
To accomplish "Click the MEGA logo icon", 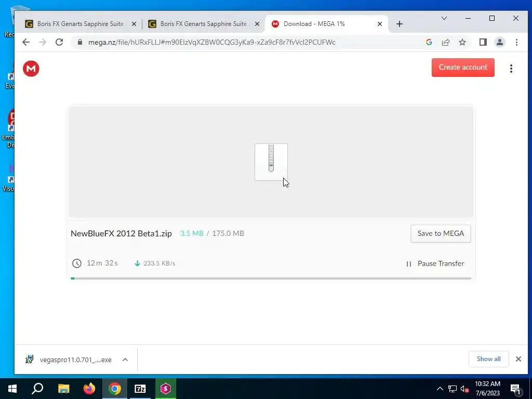I will (31, 69).
